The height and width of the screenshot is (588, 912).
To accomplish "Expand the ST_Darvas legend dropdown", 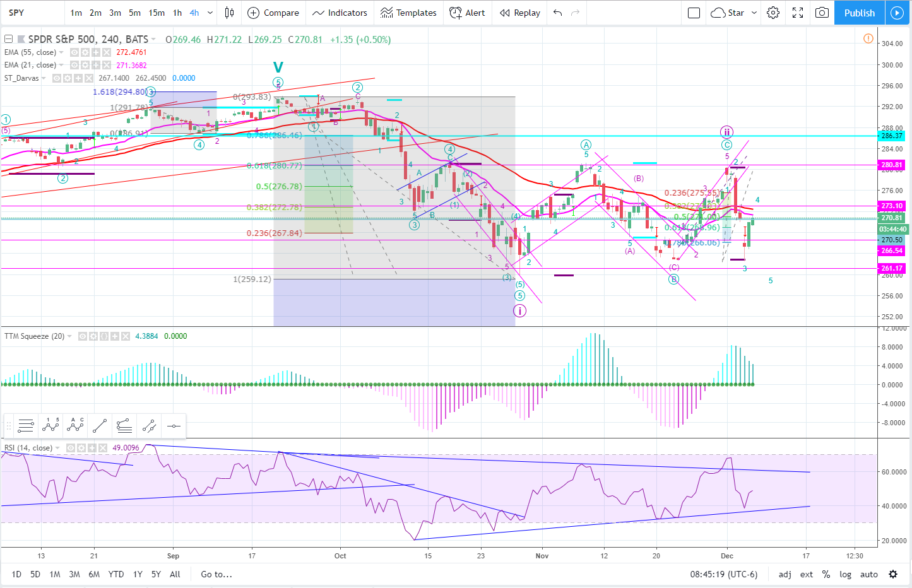I will point(44,78).
